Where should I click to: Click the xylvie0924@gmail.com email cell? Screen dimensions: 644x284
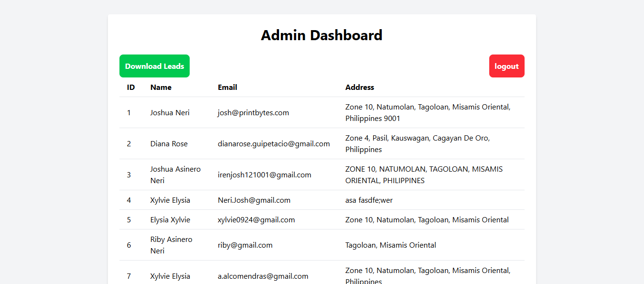coord(256,220)
